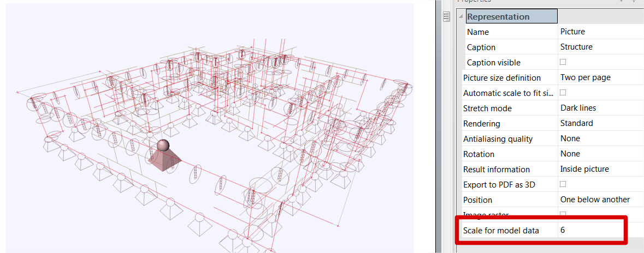
Task: Click the panel options icon left of Representation
Action: click(x=446, y=16)
